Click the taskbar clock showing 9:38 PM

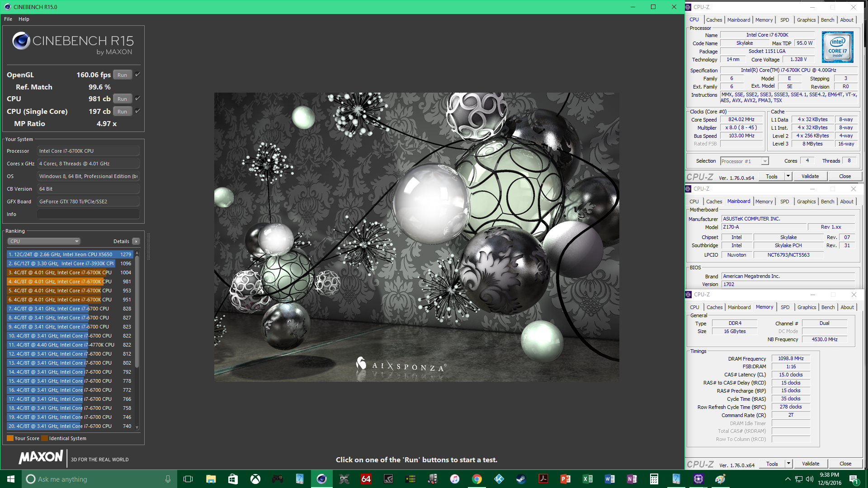point(829,479)
